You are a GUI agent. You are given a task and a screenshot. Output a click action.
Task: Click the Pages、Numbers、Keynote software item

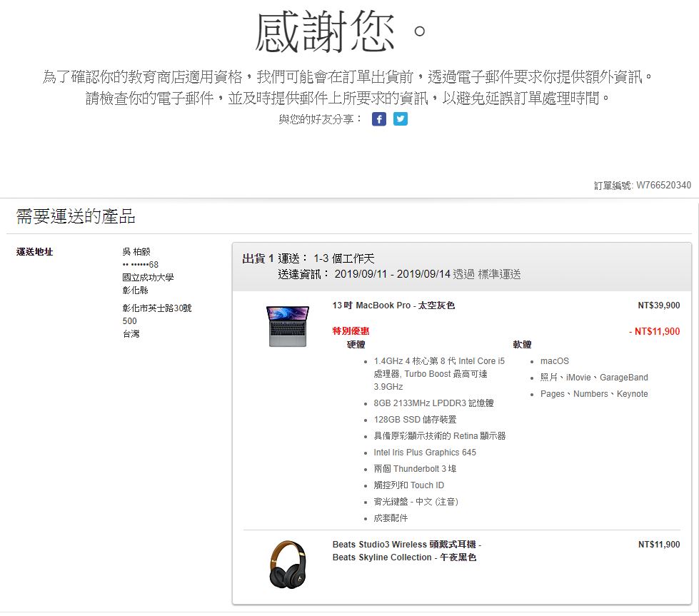[594, 394]
